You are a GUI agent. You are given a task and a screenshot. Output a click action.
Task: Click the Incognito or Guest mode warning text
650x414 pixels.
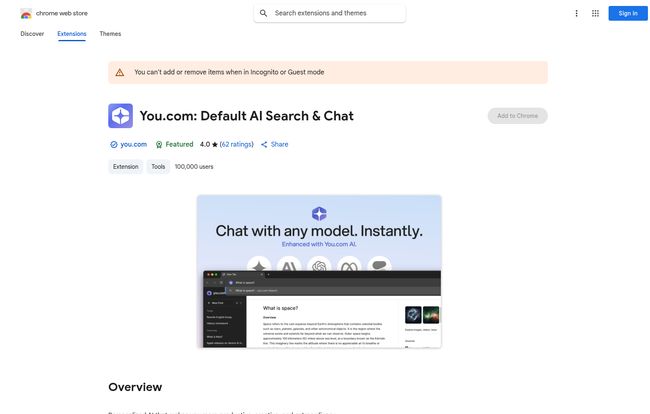point(229,72)
